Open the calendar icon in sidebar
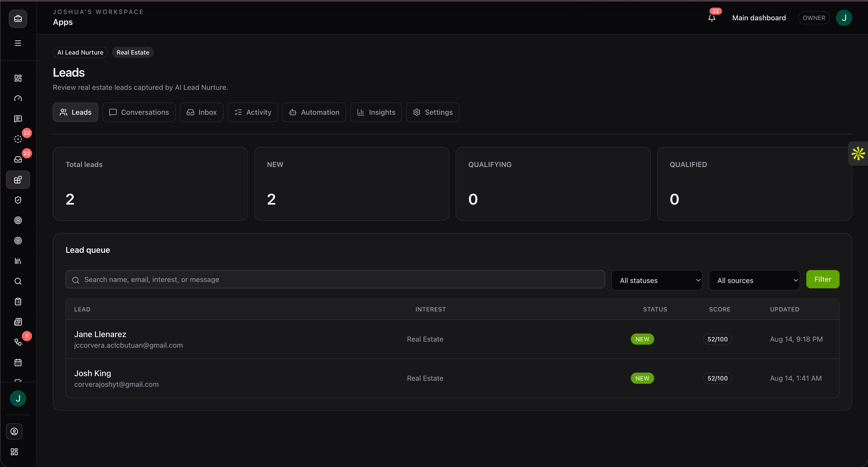The width and height of the screenshot is (868, 467). [18, 362]
